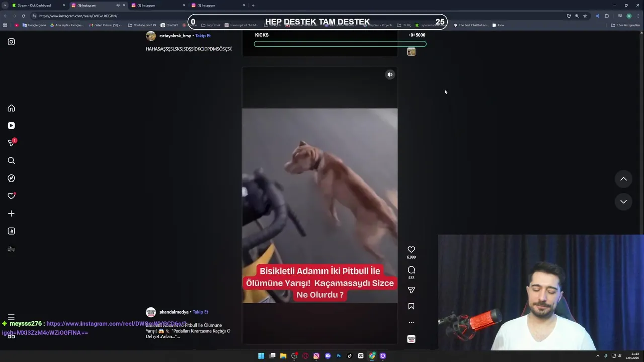Like the pitbull reel
This screenshot has height=362, width=644.
pos(411,249)
